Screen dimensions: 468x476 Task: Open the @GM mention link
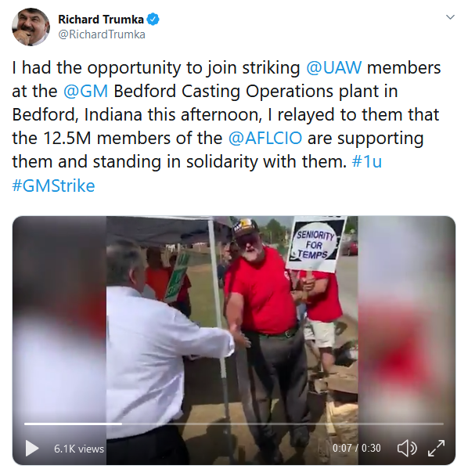tap(85, 91)
